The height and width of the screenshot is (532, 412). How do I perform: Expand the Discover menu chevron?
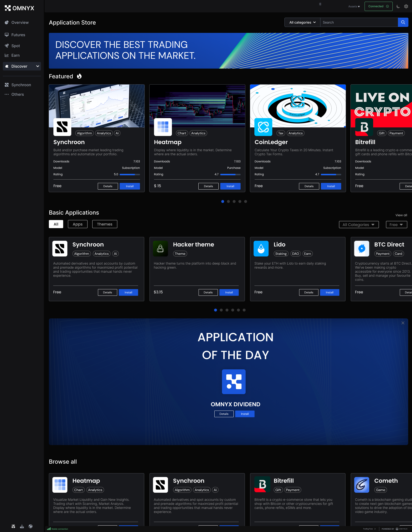tap(38, 66)
